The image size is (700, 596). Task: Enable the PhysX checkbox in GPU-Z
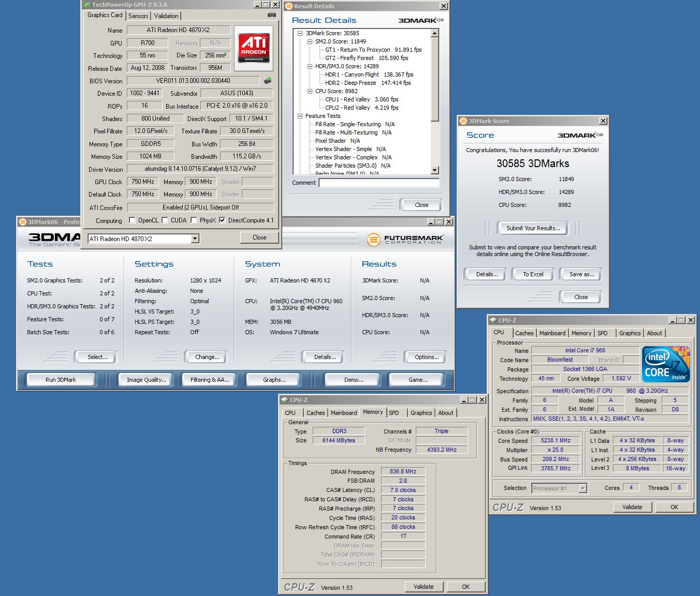(194, 220)
